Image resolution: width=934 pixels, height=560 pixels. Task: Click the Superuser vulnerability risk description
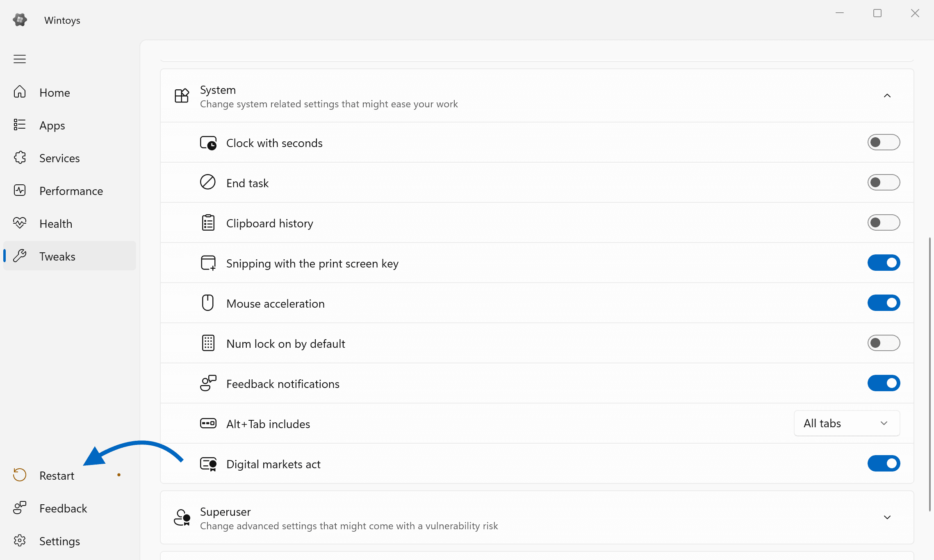coord(349,526)
